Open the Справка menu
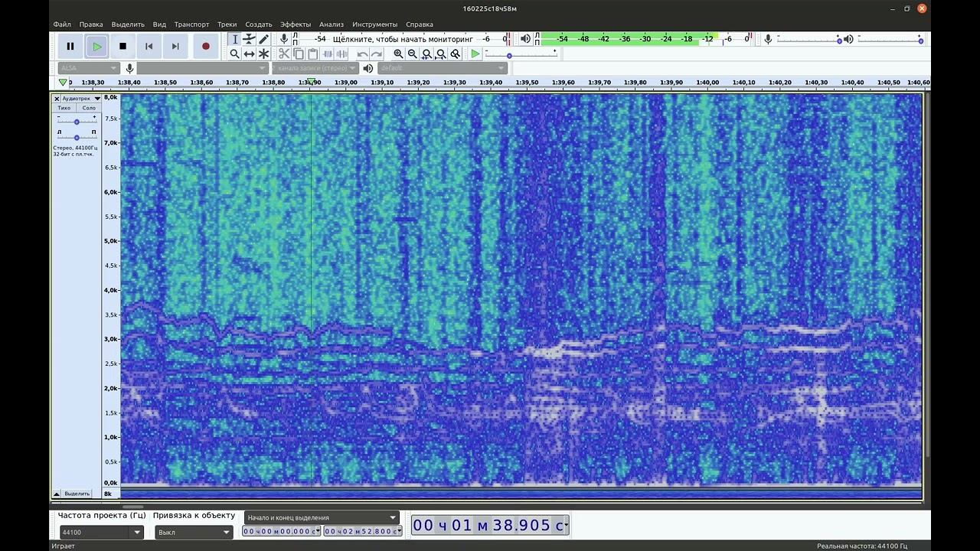The image size is (980, 551). pyautogui.click(x=420, y=24)
